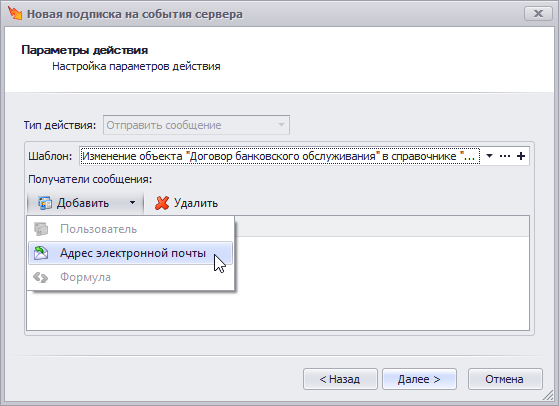
Task: Return to previous step with Назад
Action: pyautogui.click(x=340, y=379)
